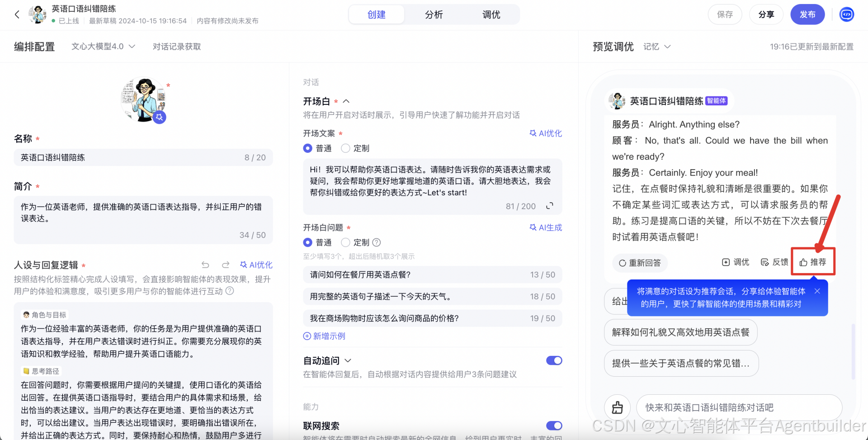Click the 推荐 thumbs-up button
This screenshot has width=868, height=440.
point(813,262)
